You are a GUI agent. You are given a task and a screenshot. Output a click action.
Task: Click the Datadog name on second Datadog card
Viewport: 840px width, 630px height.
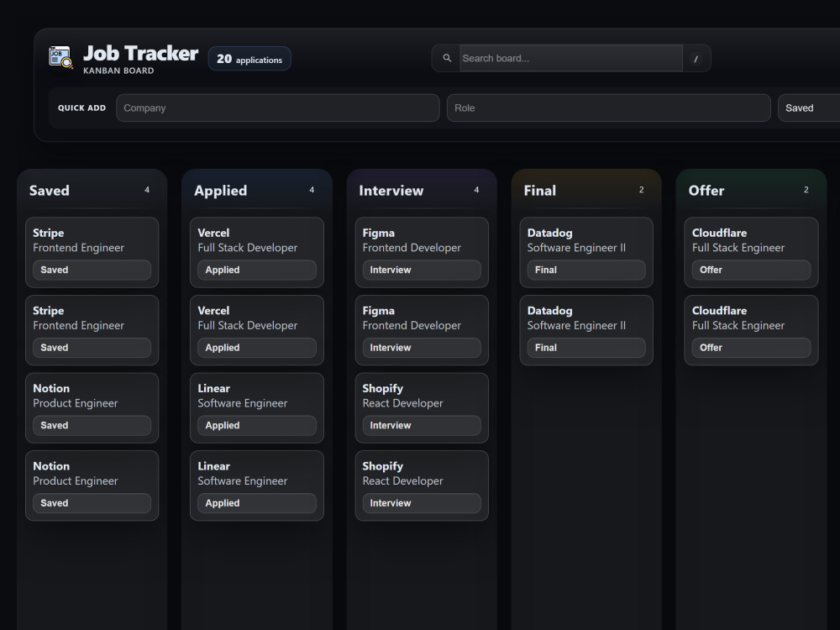[549, 311]
